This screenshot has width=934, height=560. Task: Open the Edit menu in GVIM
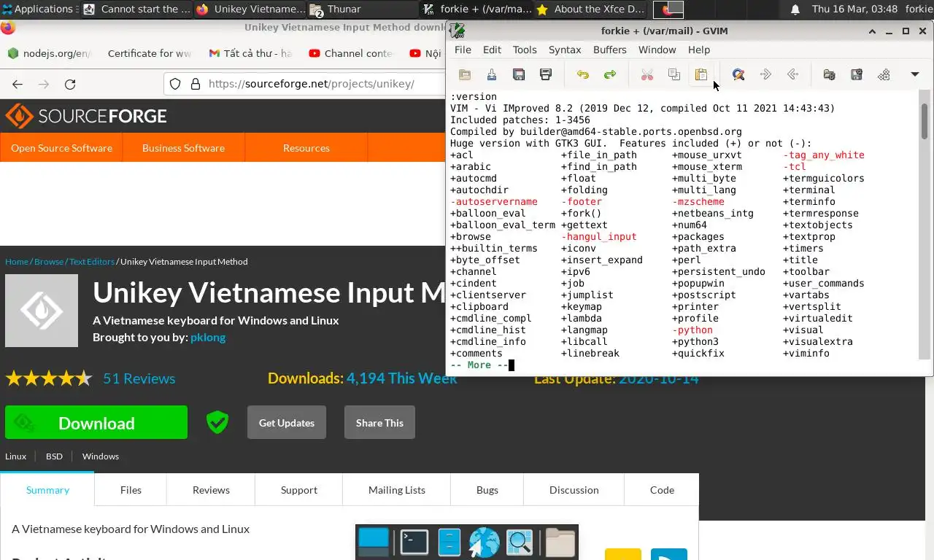tap(492, 50)
